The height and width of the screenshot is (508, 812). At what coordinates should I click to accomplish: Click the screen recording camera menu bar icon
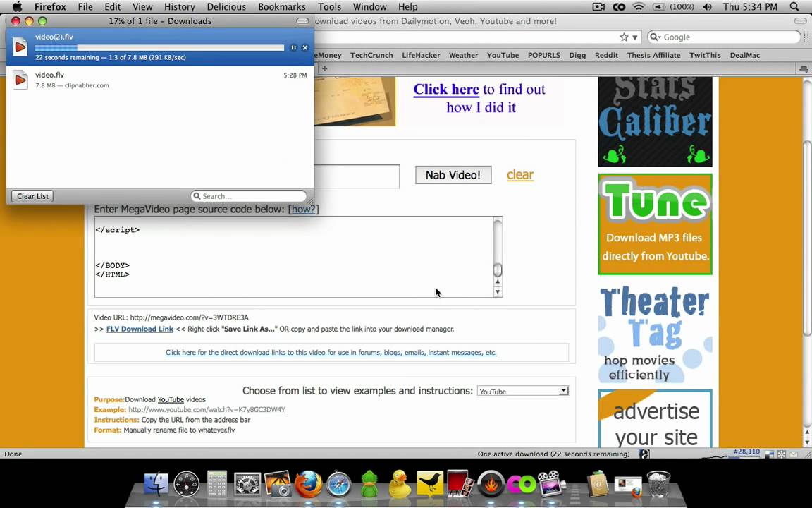598,7
